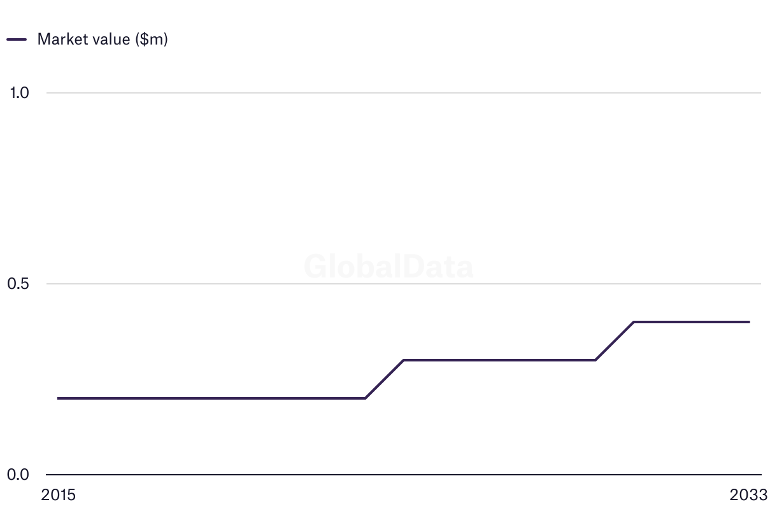This screenshot has width=777, height=532.
Task: Click the highest flat segment of the line
Action: tap(691, 322)
